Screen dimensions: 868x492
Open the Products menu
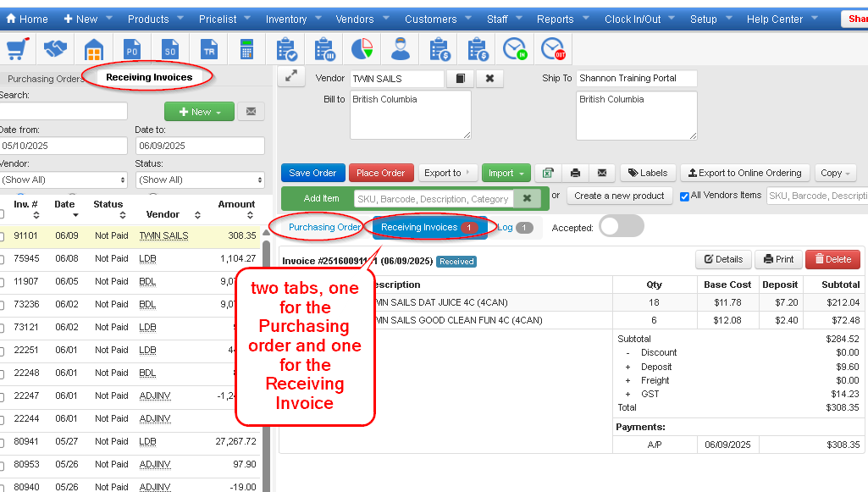(x=156, y=19)
